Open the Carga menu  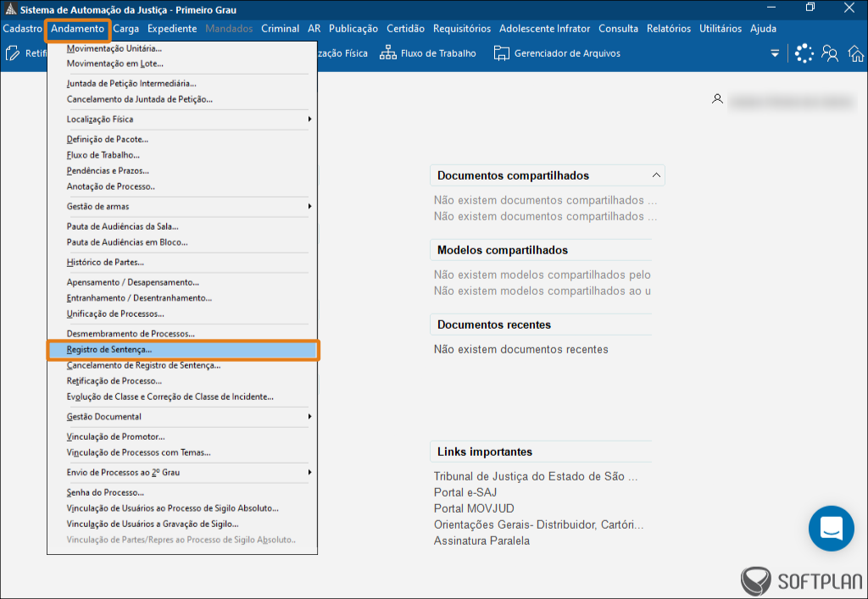(x=126, y=29)
